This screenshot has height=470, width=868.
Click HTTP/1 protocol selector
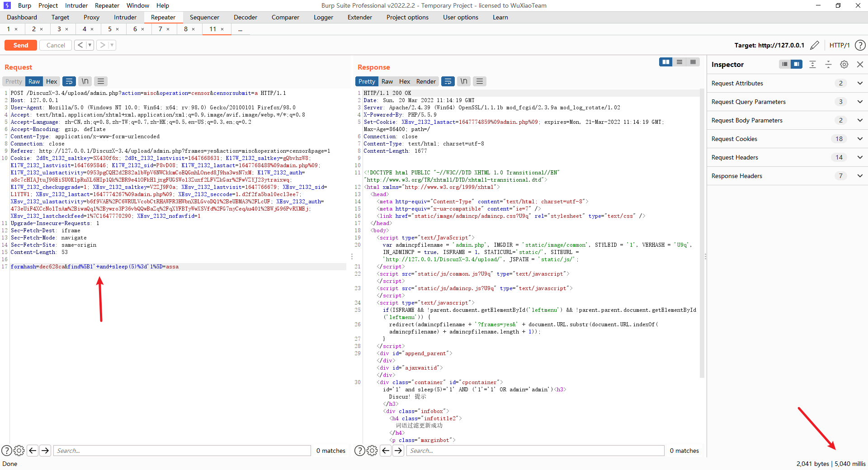840,45
